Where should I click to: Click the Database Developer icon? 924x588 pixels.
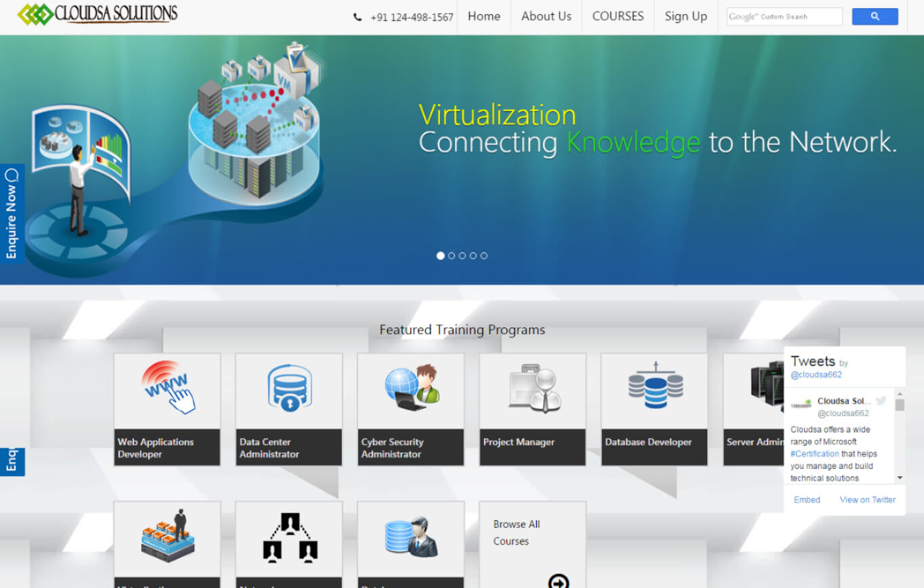pyautogui.click(x=655, y=388)
